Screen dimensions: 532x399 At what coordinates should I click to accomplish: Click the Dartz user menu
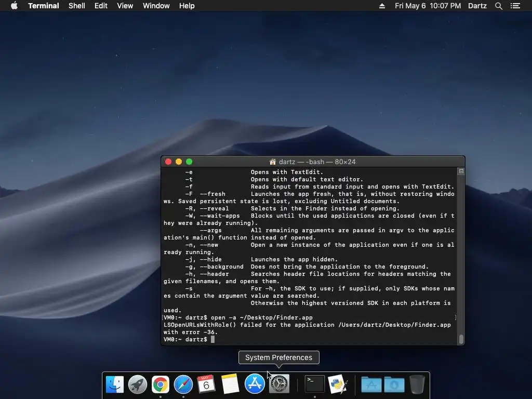pyautogui.click(x=477, y=6)
